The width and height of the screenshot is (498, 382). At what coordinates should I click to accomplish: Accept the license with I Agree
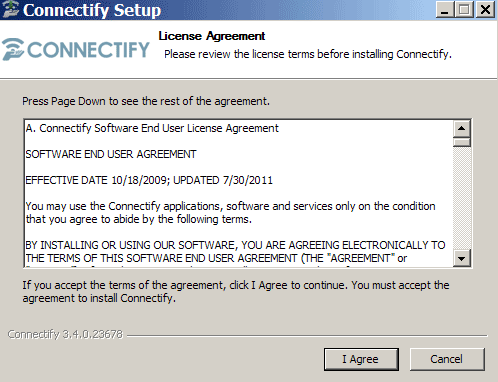pyautogui.click(x=361, y=359)
